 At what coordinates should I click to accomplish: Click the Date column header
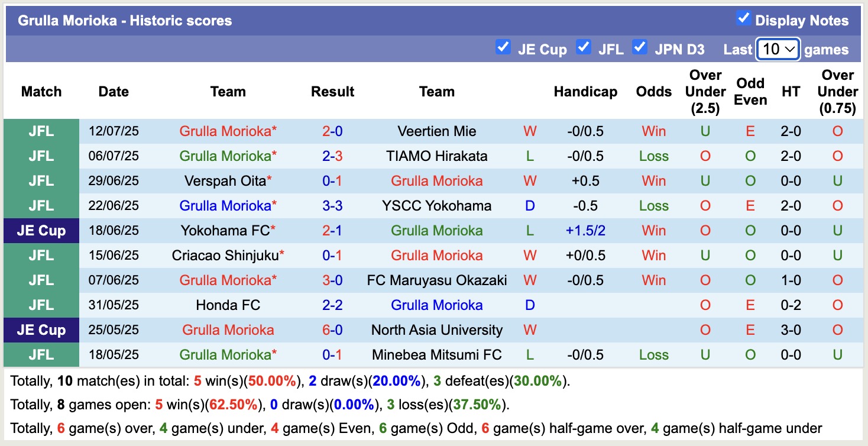[113, 92]
